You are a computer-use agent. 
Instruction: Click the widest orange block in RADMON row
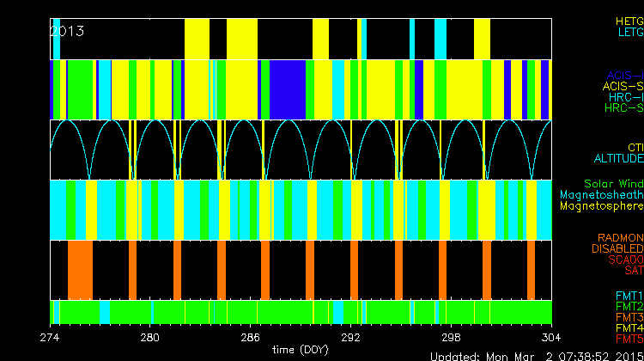click(x=80, y=270)
